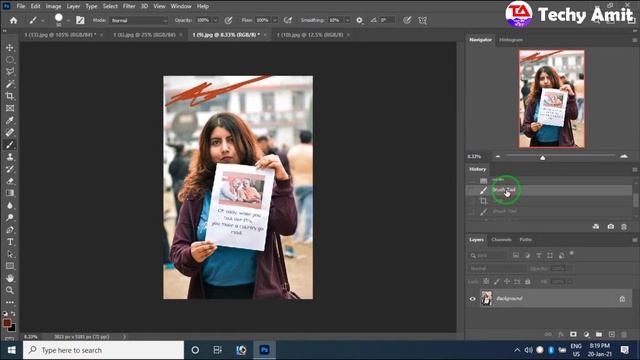
Task: Select the Frame tool
Action: pos(10,108)
